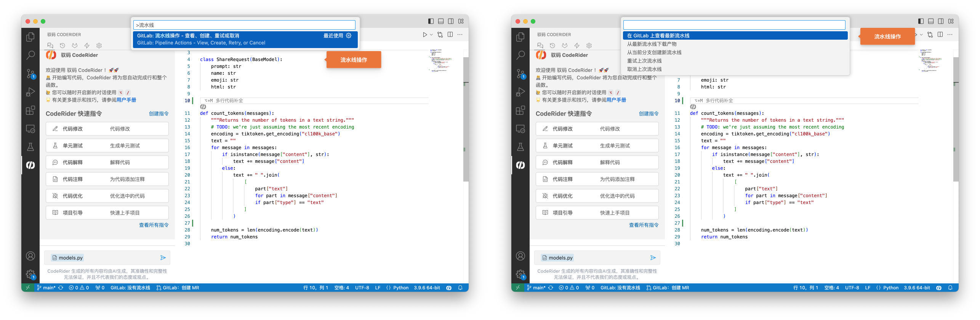Open Accounts icon in left window
Viewport: 980px width, 320px height.
pos(30,256)
